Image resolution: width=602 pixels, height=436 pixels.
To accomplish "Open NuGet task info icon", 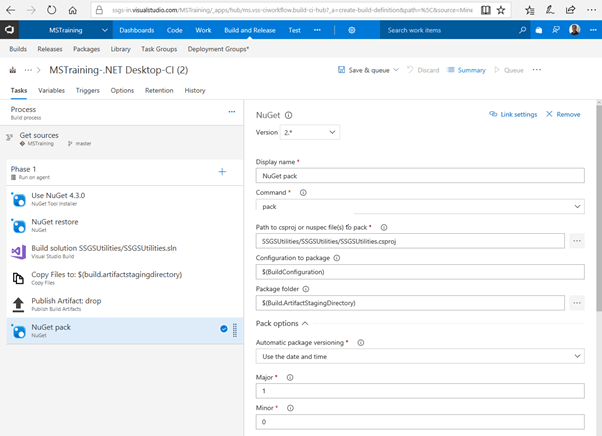I will (289, 115).
